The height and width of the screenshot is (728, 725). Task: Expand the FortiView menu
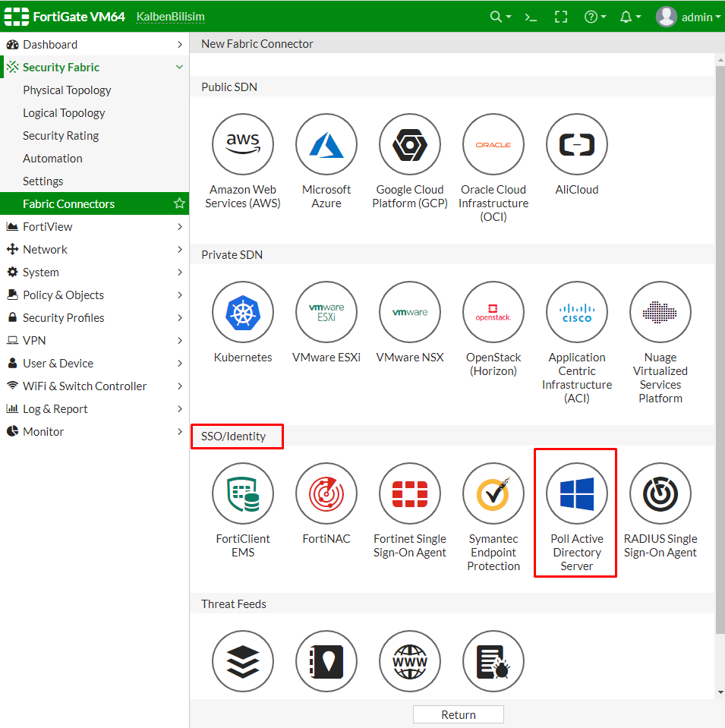click(94, 226)
